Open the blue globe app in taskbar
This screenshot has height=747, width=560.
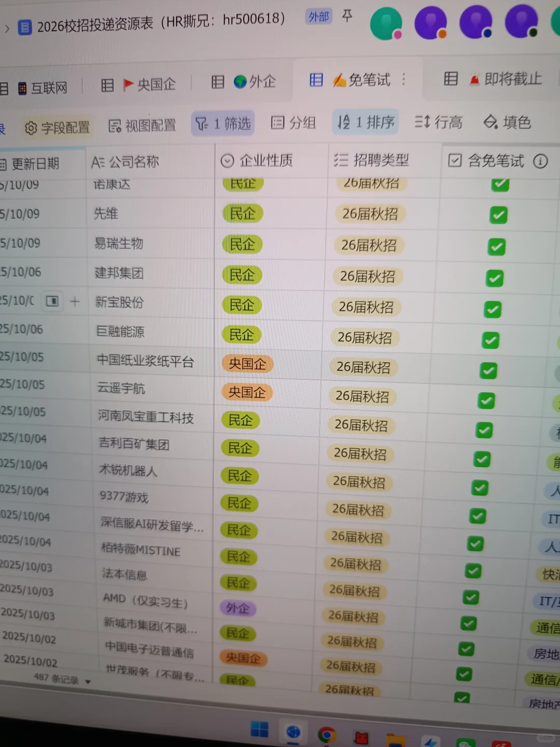tap(293, 732)
